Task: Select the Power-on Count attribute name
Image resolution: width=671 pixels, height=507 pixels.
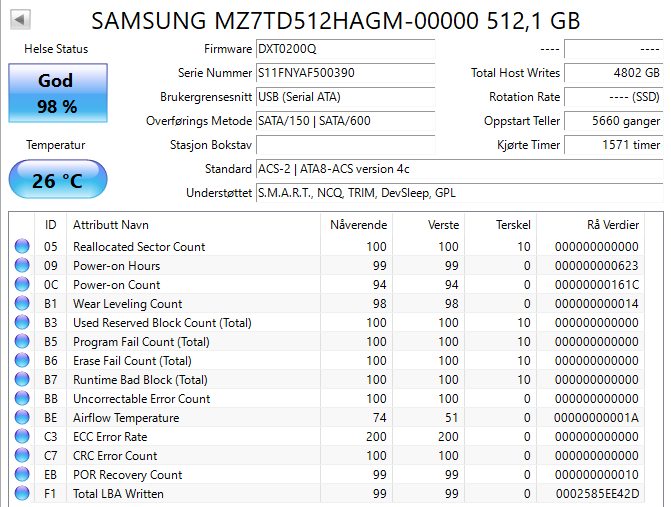Action: pos(116,285)
